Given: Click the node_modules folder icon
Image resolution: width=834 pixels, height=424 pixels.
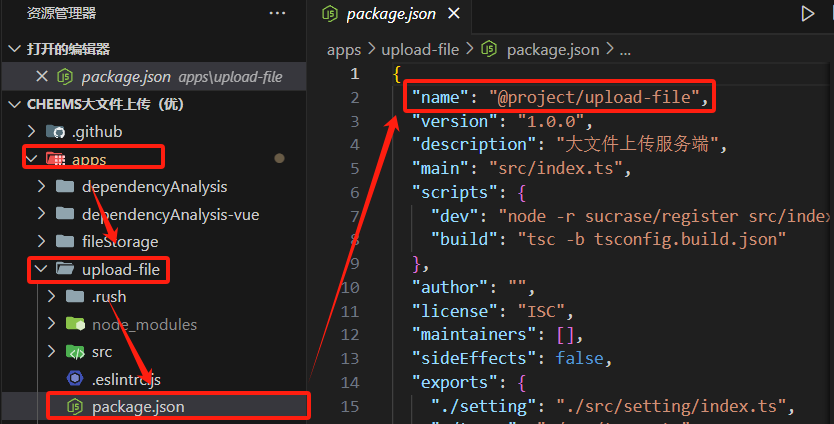Looking at the screenshot, I should 75,323.
